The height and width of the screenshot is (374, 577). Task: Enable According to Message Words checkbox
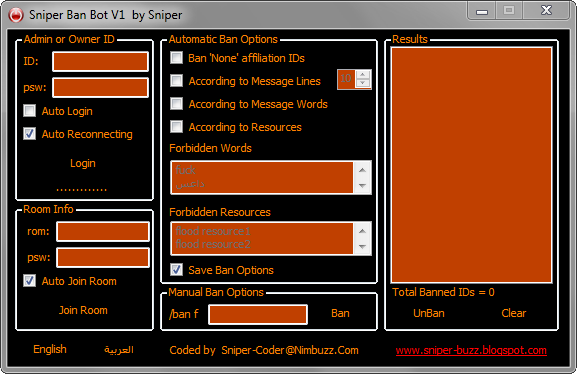pyautogui.click(x=177, y=103)
